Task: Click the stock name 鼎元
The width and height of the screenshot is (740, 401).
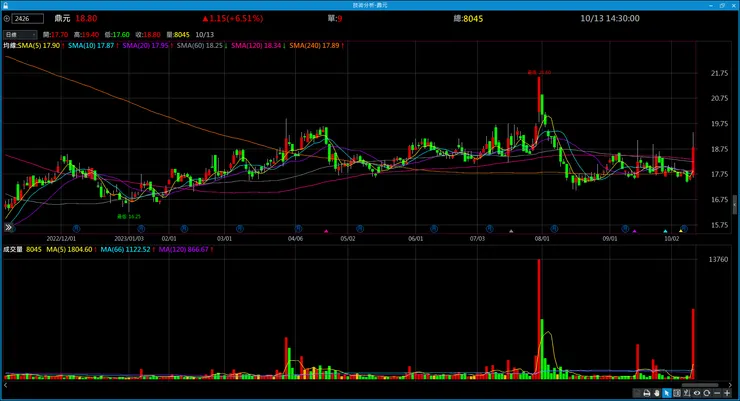Action: [x=62, y=18]
